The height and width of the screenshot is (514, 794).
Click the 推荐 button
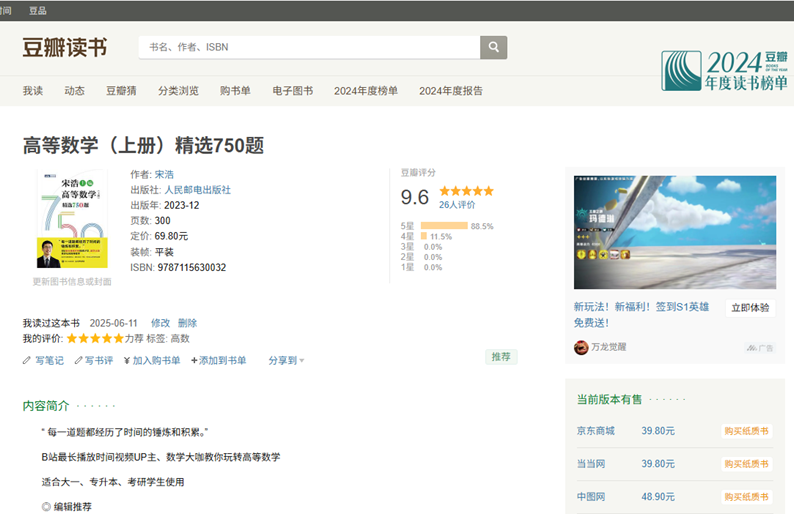501,357
